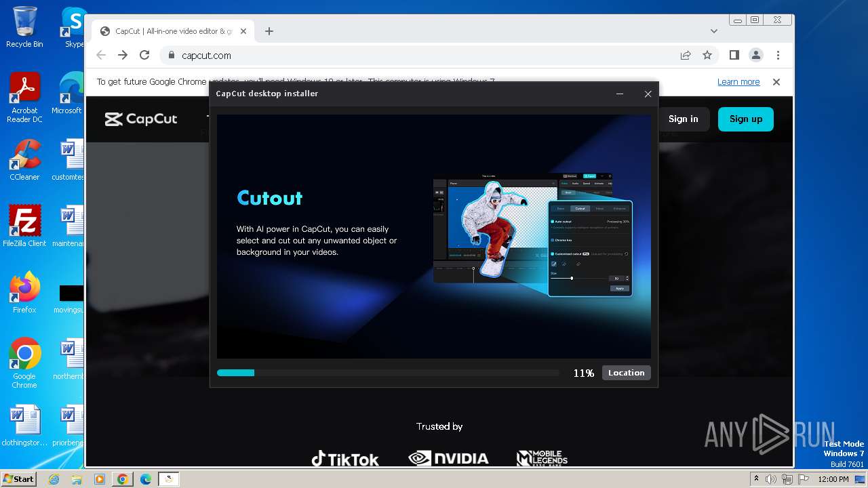868x488 pixels.
Task: Click the share page icon in address bar
Action: pyautogui.click(x=686, y=56)
